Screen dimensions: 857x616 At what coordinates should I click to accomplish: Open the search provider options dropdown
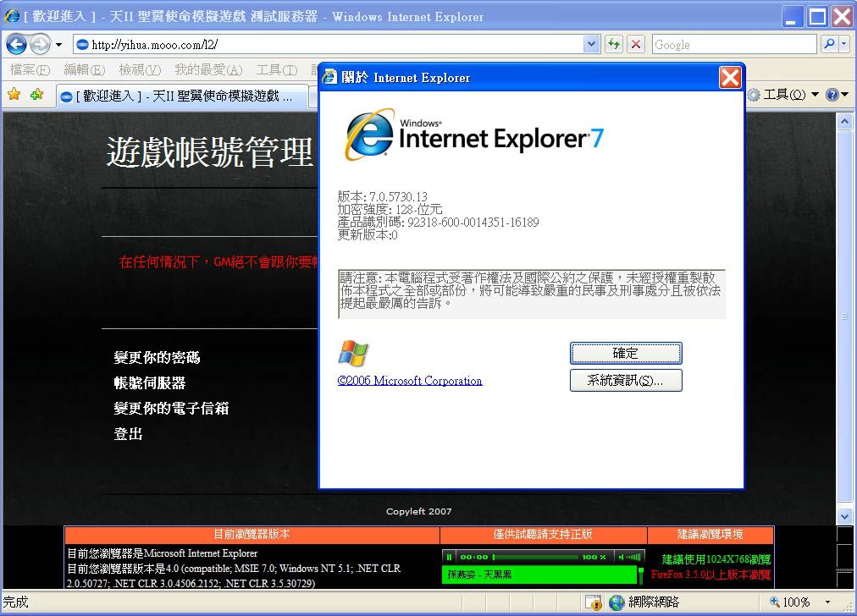tap(844, 44)
